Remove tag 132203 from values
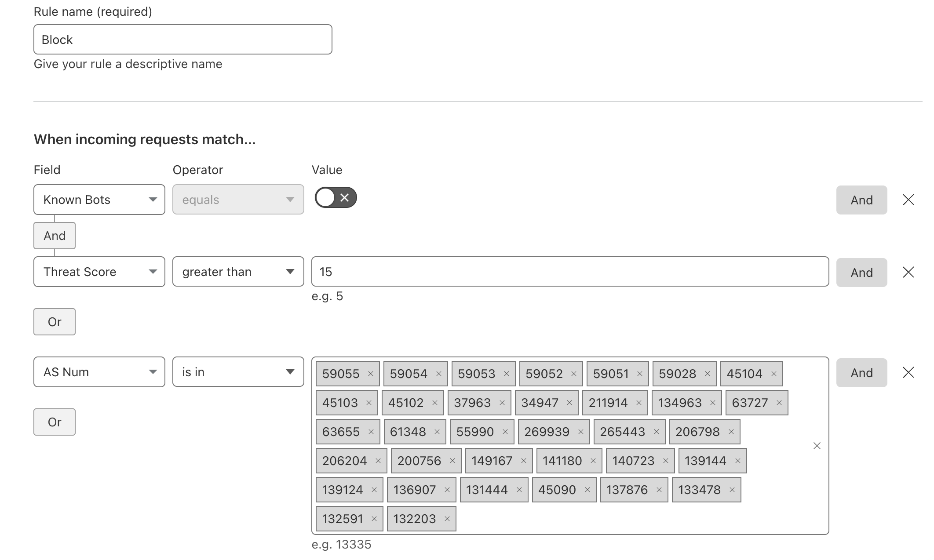This screenshot has width=934, height=560. (447, 519)
